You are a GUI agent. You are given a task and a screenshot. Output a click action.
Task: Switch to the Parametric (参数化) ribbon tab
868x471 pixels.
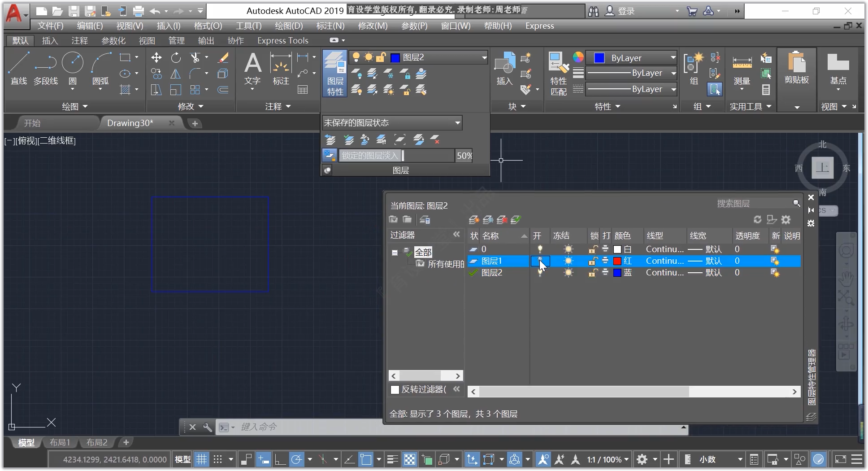(x=113, y=41)
